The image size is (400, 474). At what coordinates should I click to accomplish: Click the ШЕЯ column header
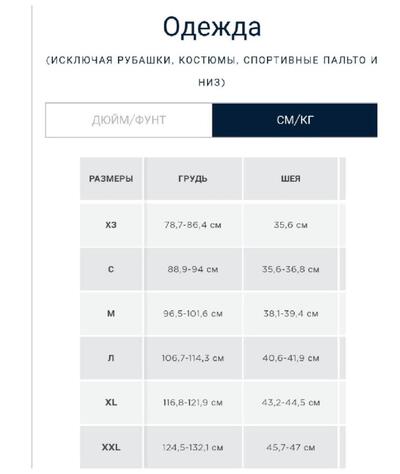(291, 179)
